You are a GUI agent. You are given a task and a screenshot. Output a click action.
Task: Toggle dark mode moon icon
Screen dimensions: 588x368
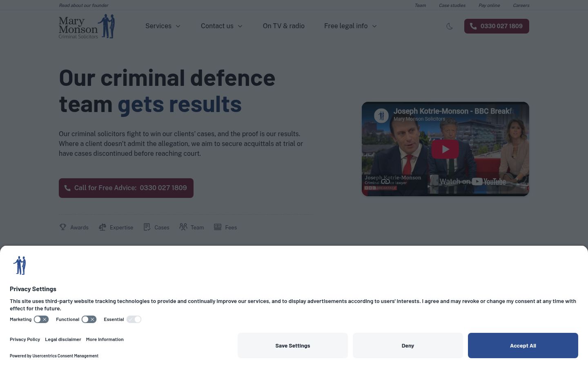[x=450, y=26]
